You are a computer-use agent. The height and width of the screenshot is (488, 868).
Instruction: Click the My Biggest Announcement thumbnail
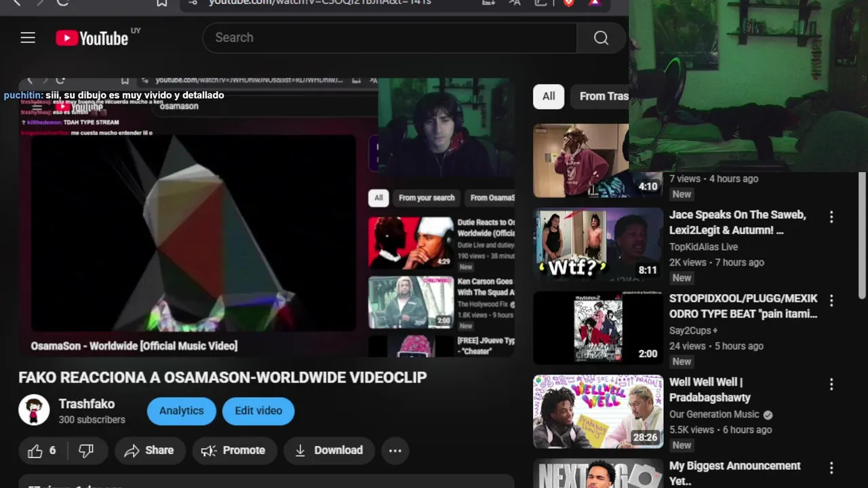[x=598, y=473]
